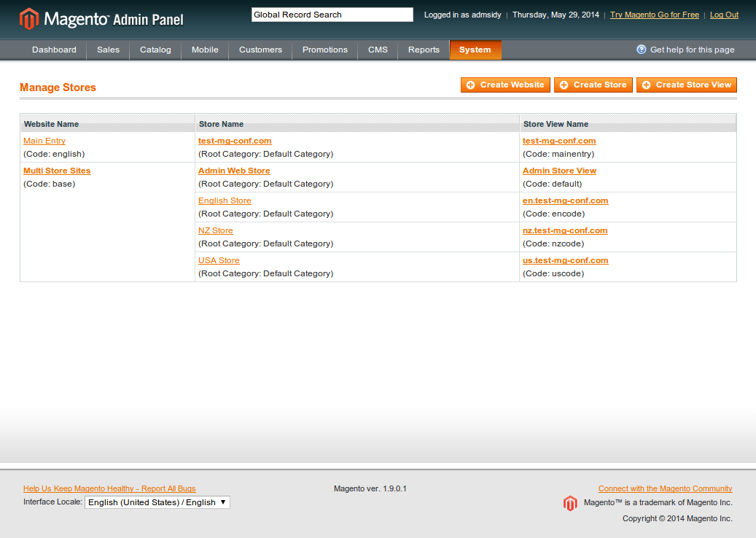Open the English Store link
This screenshot has height=538, width=756.
click(x=225, y=200)
